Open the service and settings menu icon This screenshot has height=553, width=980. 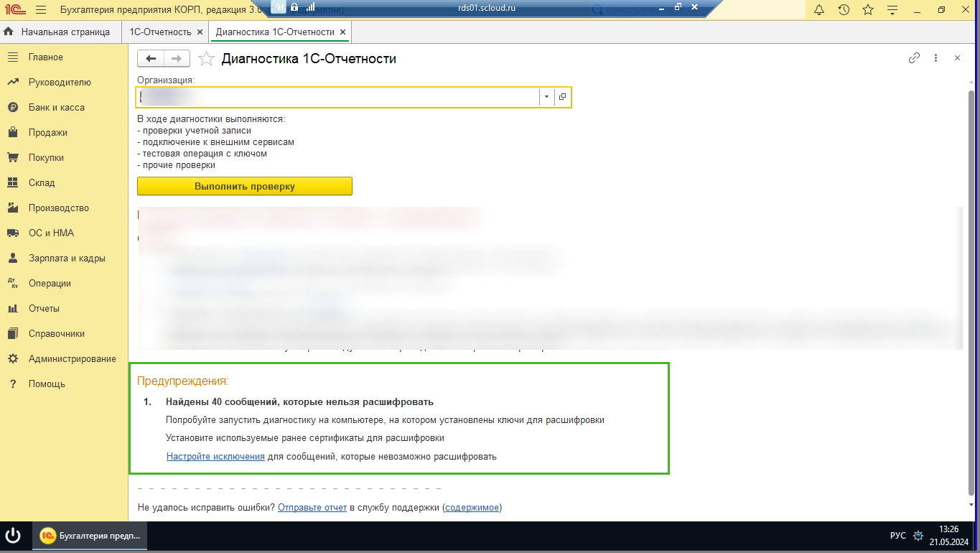[x=892, y=10]
